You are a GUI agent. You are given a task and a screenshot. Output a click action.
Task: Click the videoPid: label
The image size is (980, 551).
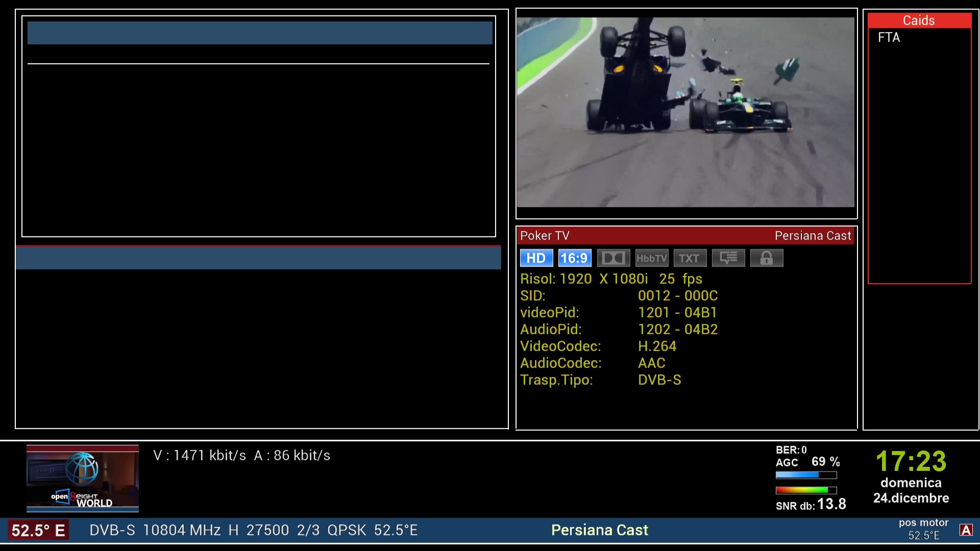point(550,313)
